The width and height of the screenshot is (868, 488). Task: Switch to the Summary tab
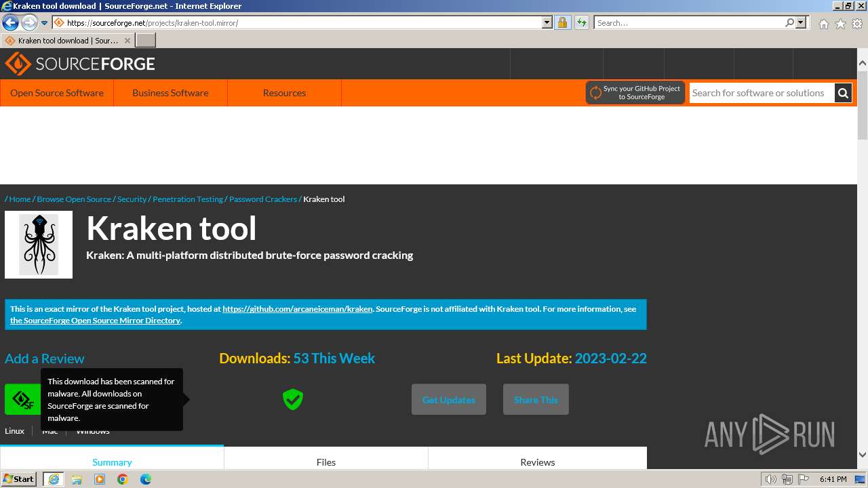(x=112, y=458)
